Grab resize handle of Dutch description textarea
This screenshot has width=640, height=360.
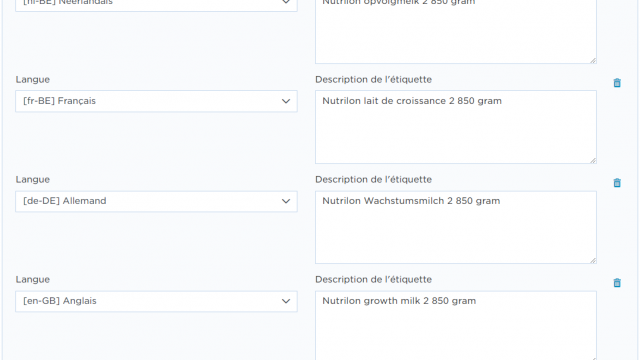coord(593,60)
